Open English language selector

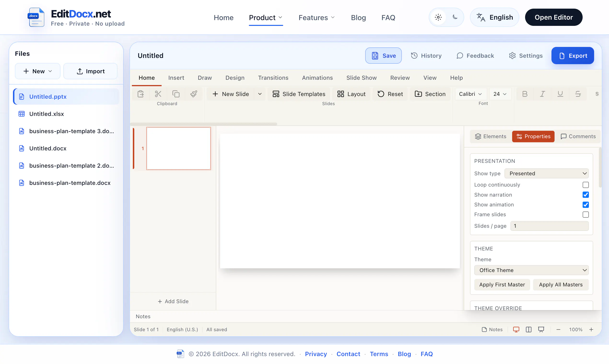pyautogui.click(x=494, y=17)
